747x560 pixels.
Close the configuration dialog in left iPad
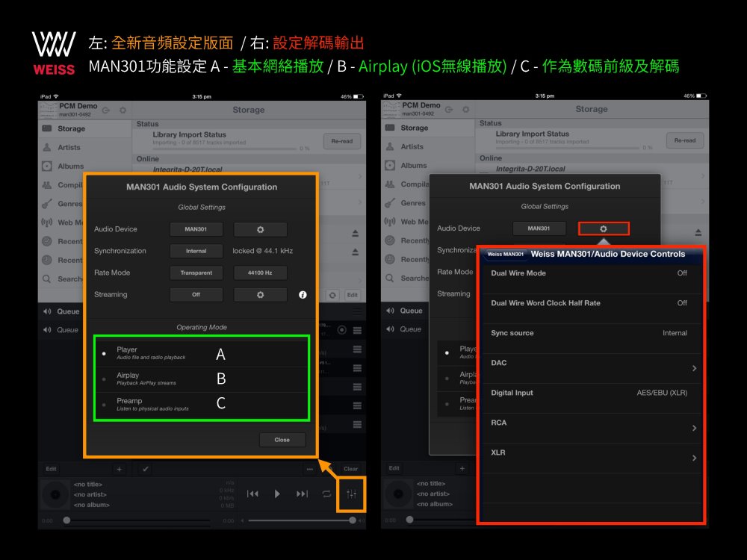coord(282,440)
